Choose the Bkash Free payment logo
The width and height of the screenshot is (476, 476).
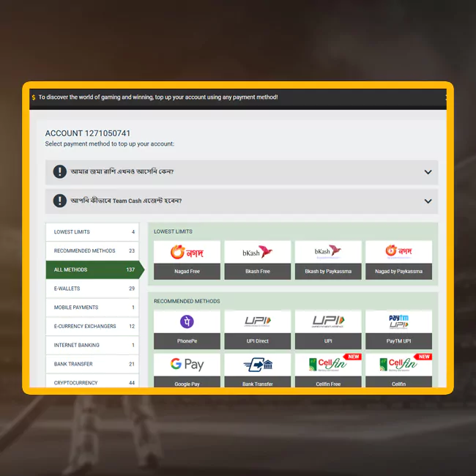(x=258, y=252)
